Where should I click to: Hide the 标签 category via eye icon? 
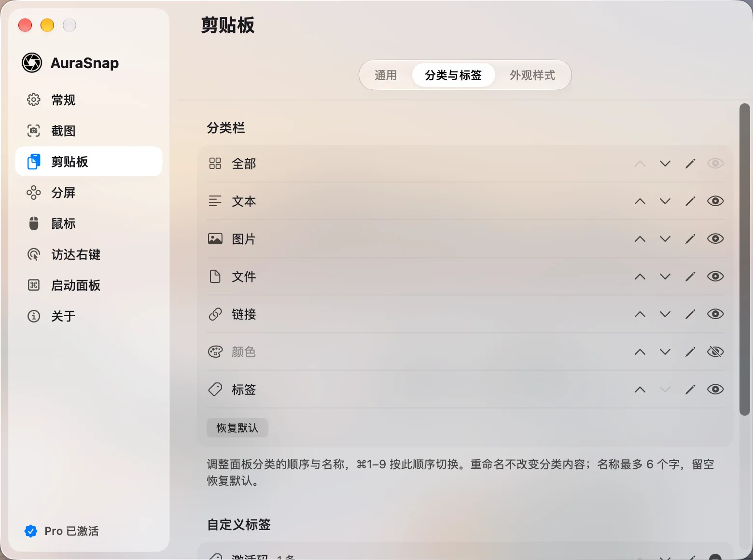point(715,389)
